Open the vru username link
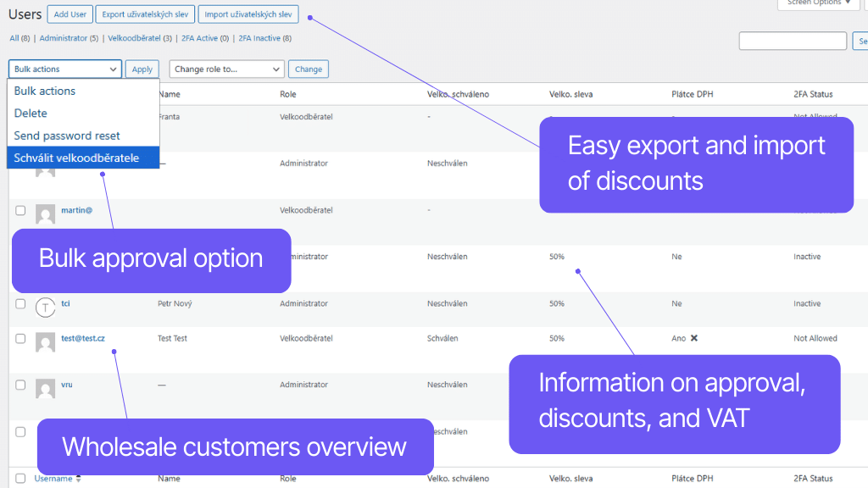 (x=66, y=385)
